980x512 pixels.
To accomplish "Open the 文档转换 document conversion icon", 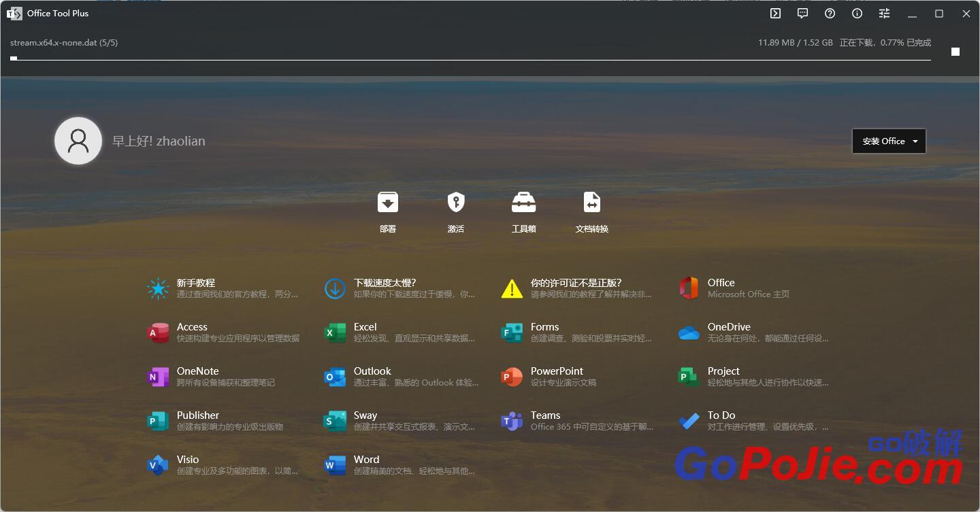I will tap(592, 202).
